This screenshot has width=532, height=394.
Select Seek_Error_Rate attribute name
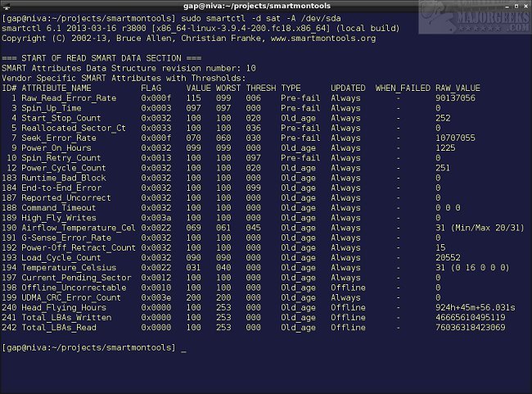click(x=59, y=138)
